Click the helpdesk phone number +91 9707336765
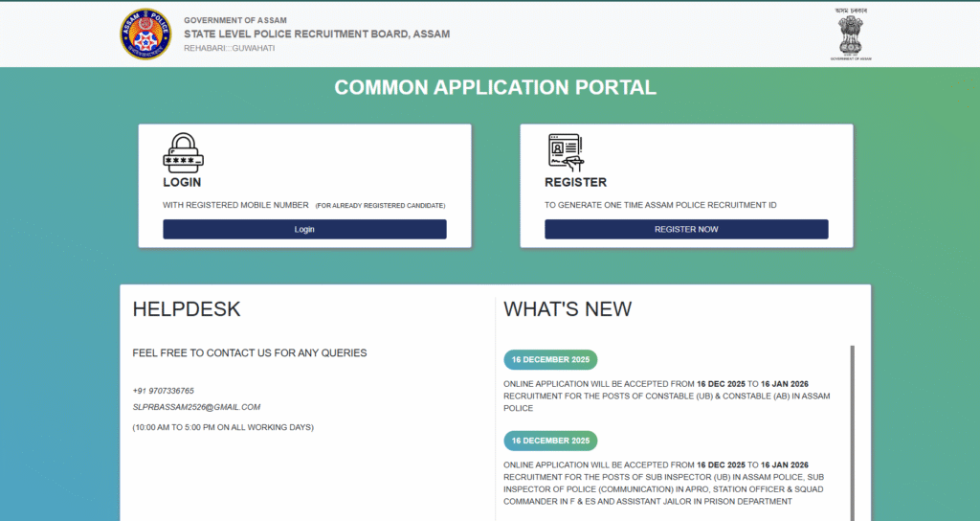The width and height of the screenshot is (980, 521). (164, 391)
